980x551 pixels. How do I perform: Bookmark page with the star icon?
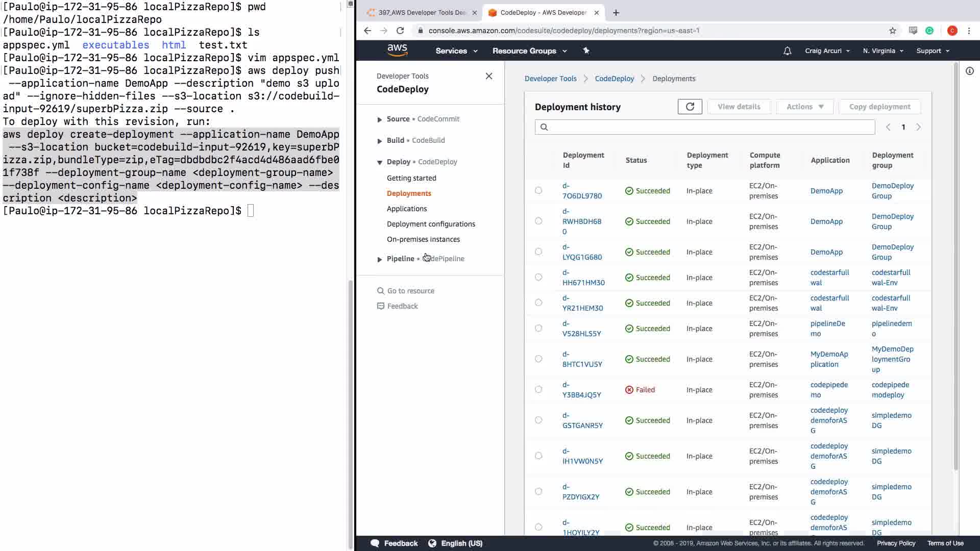coord(892,31)
